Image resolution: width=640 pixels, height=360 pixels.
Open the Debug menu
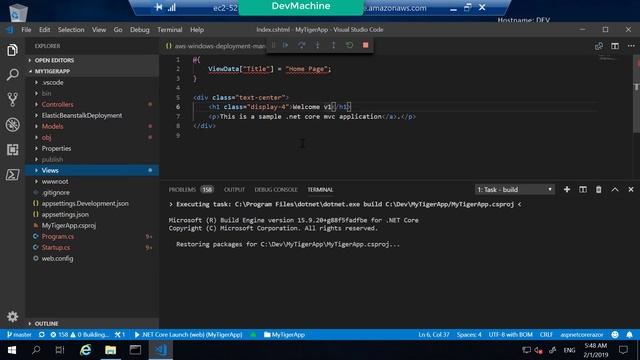[140, 30]
